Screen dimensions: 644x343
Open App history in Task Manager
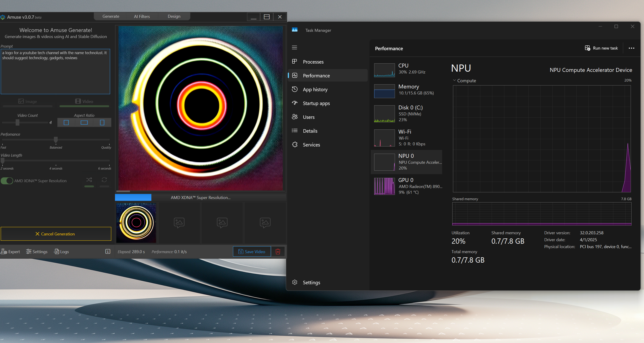click(x=315, y=90)
